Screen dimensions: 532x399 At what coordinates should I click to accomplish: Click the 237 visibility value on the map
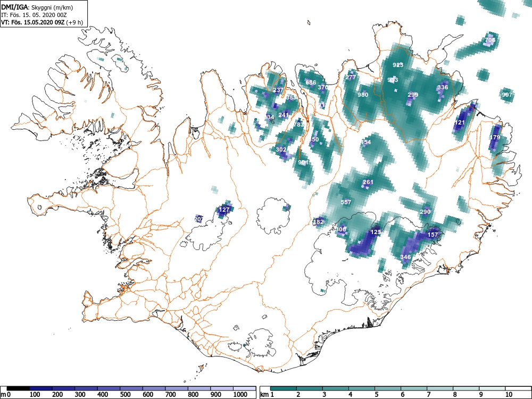point(278,90)
